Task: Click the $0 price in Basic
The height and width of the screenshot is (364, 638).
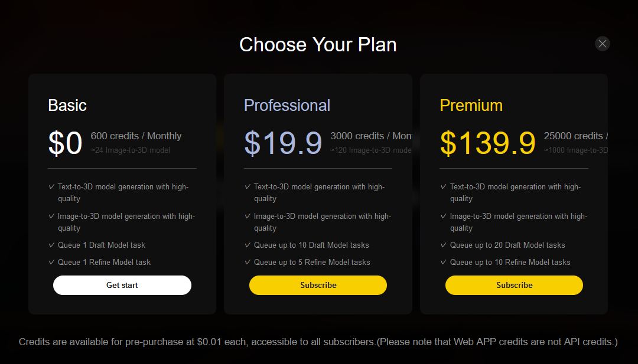Action: 65,143
